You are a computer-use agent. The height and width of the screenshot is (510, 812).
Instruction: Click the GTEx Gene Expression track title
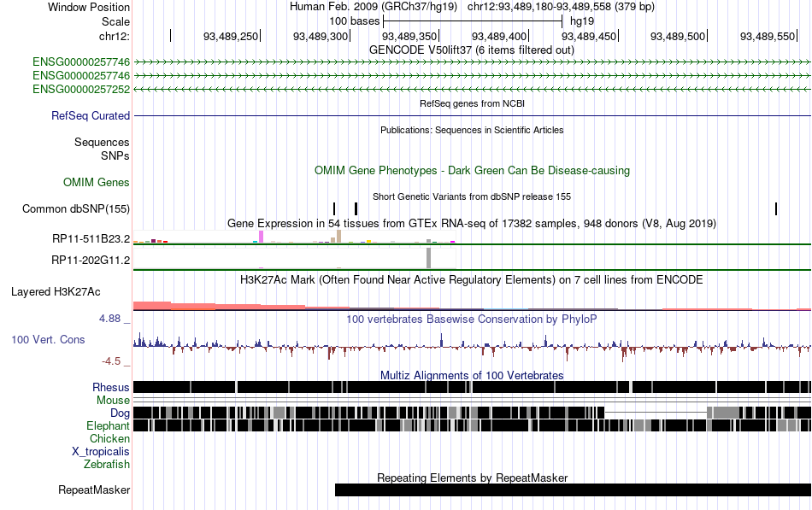tap(471, 224)
